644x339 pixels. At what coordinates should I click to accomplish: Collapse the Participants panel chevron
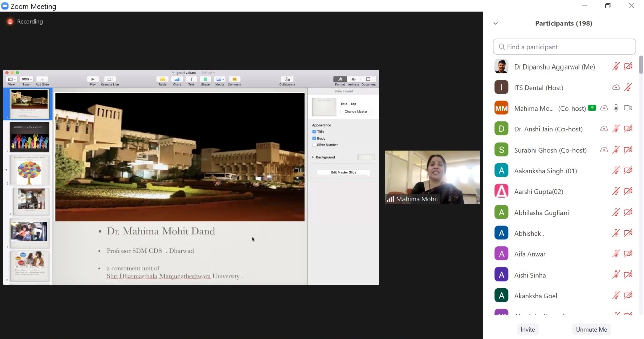tap(496, 23)
